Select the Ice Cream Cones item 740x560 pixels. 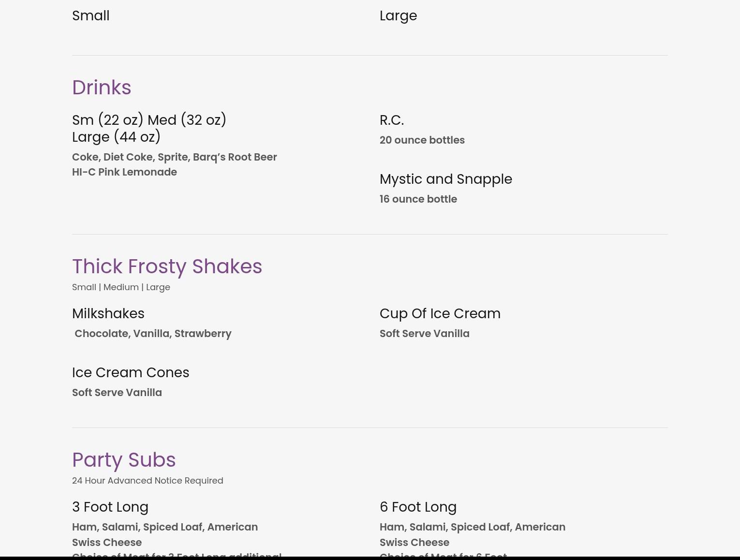pyautogui.click(x=131, y=372)
